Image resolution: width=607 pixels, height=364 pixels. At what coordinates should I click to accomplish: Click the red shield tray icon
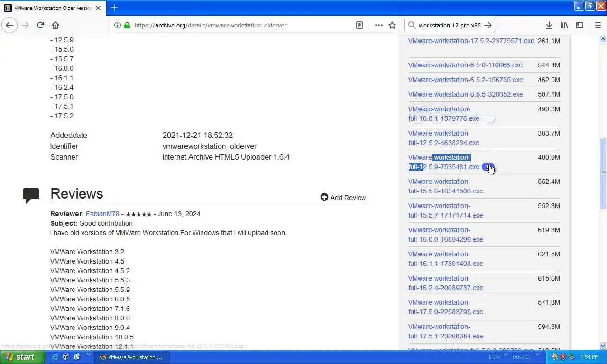click(563, 357)
